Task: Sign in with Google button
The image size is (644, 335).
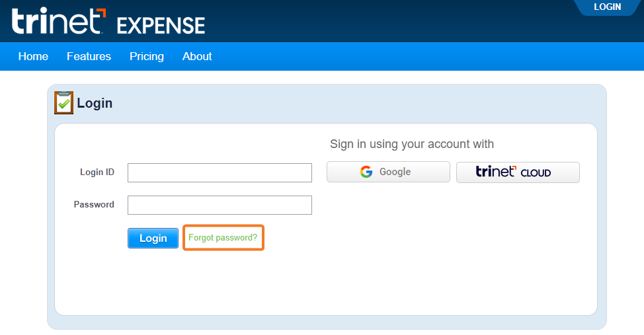Action: [388, 172]
